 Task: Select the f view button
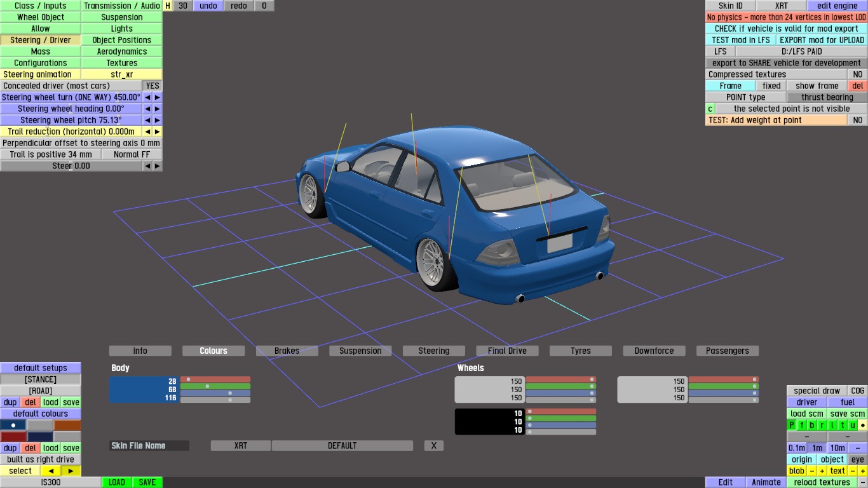[x=802, y=425]
